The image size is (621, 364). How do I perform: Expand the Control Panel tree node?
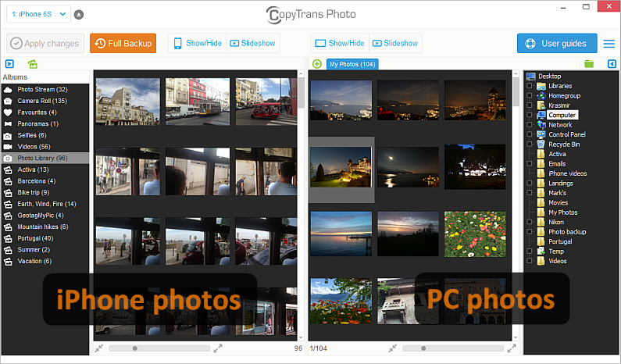click(530, 134)
